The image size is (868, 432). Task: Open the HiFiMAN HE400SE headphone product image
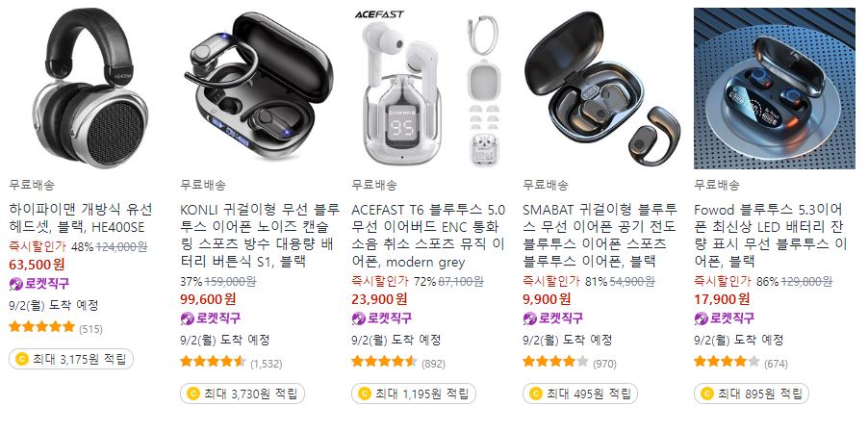click(x=89, y=88)
